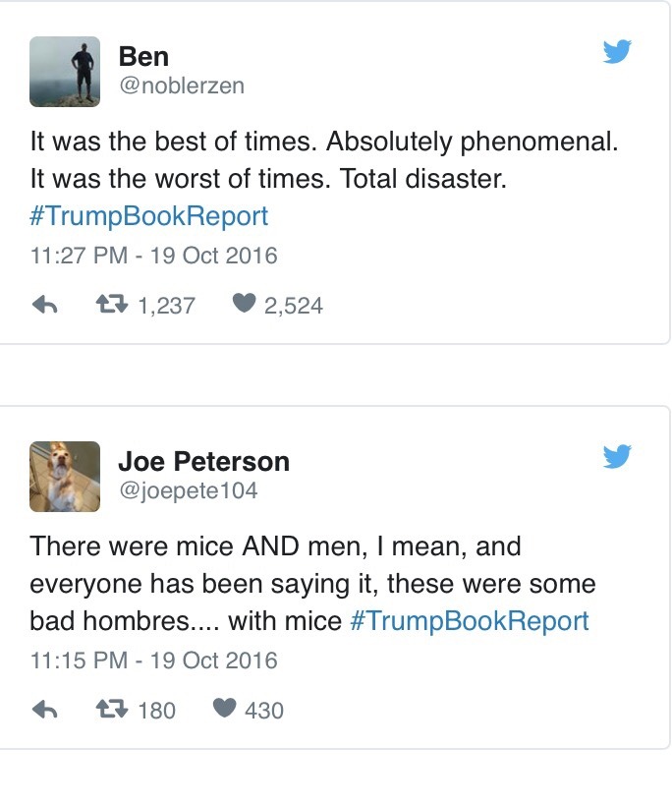Image resolution: width=672 pixels, height=804 pixels.
Task: Click the Joe Peterson display name
Action: (203, 461)
